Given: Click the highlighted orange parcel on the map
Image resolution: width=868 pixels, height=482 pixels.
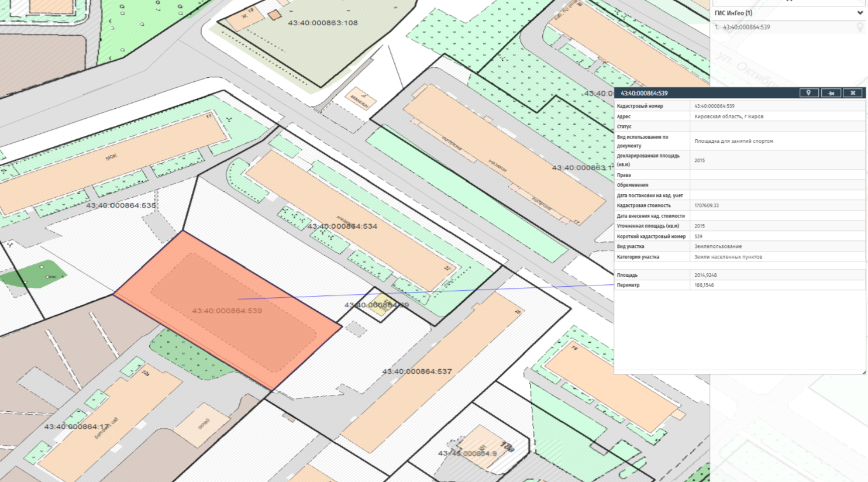Looking at the screenshot, I should (x=228, y=310).
